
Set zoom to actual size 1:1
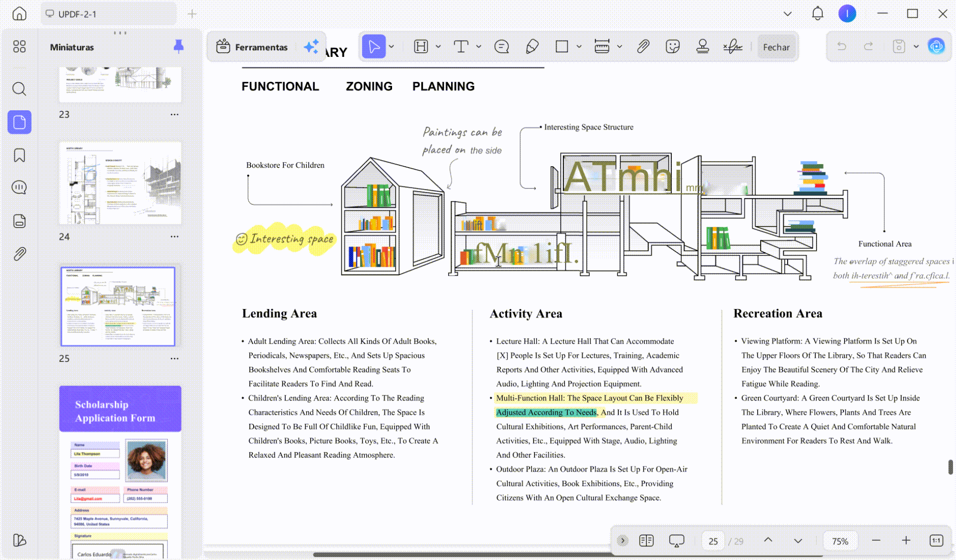tap(936, 541)
